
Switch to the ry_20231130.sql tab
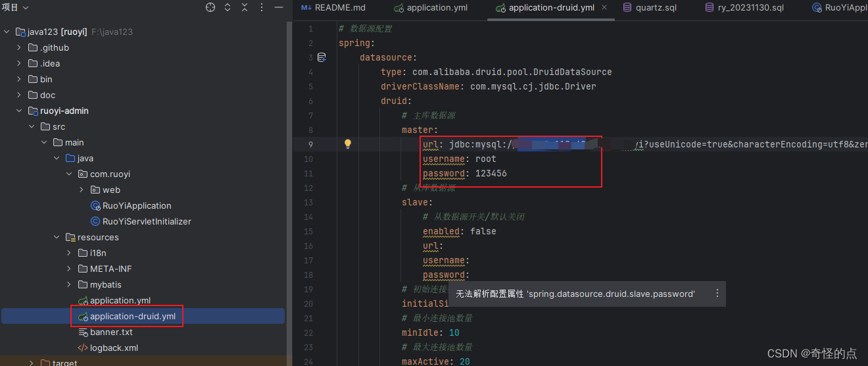(x=744, y=8)
